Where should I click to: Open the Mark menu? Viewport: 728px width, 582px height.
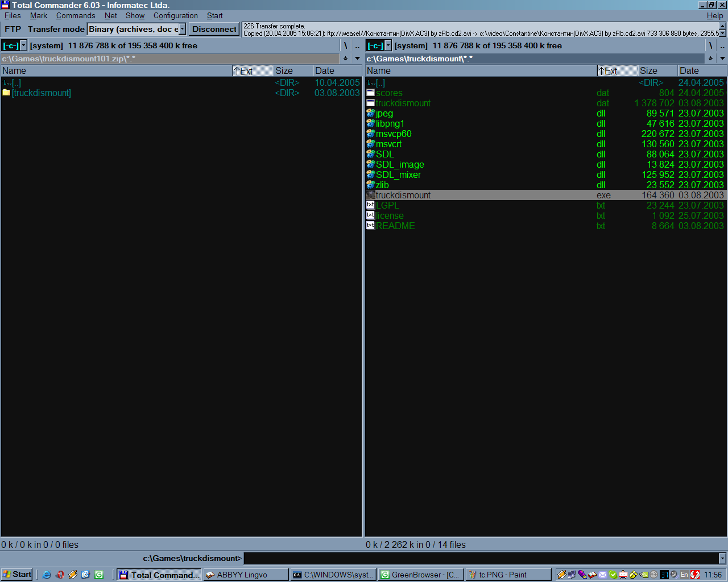(39, 15)
